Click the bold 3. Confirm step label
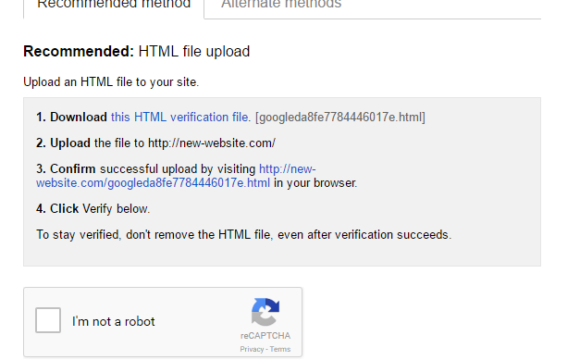Image resolution: width=580 pixels, height=360 pixels. pos(66,169)
